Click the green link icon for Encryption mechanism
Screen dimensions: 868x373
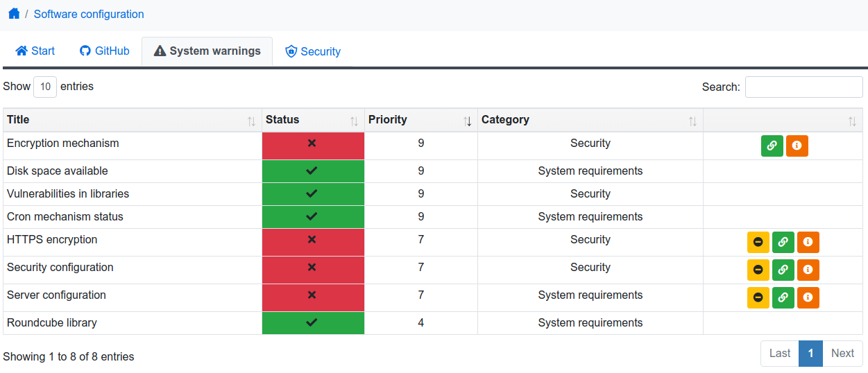[x=772, y=146]
